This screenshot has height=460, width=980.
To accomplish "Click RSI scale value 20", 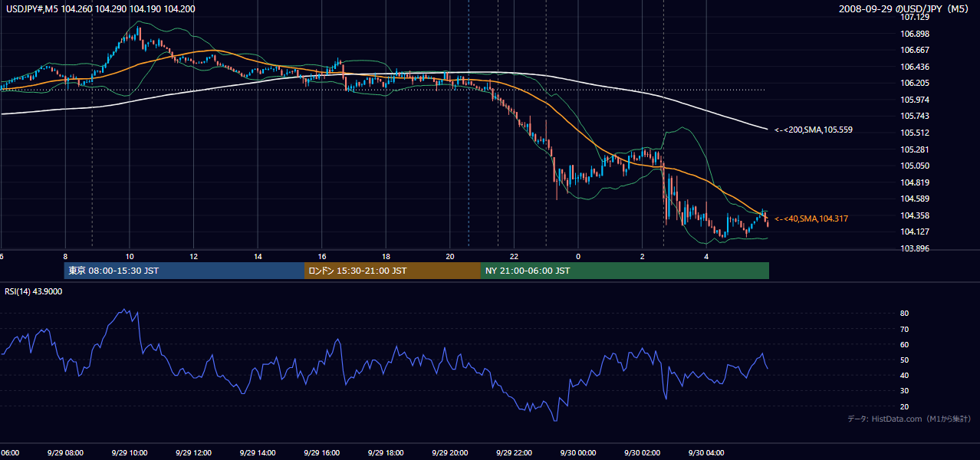I will tap(905, 406).
